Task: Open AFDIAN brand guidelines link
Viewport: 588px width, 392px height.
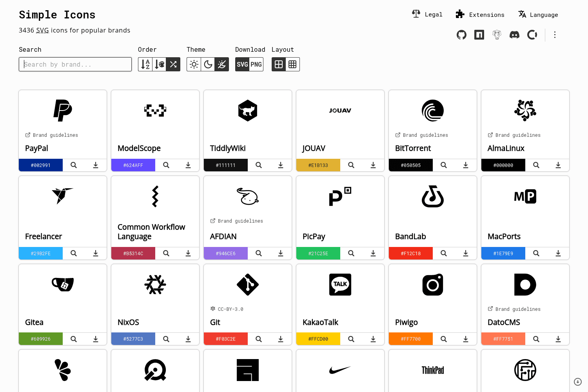Action: (x=237, y=221)
